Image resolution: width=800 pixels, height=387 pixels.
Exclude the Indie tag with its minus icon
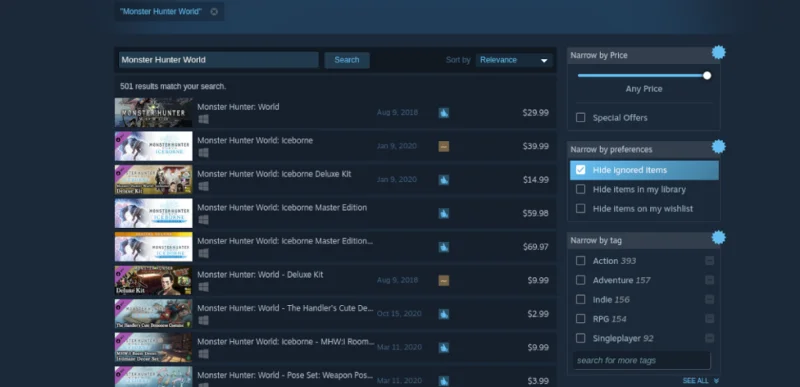[709, 299]
